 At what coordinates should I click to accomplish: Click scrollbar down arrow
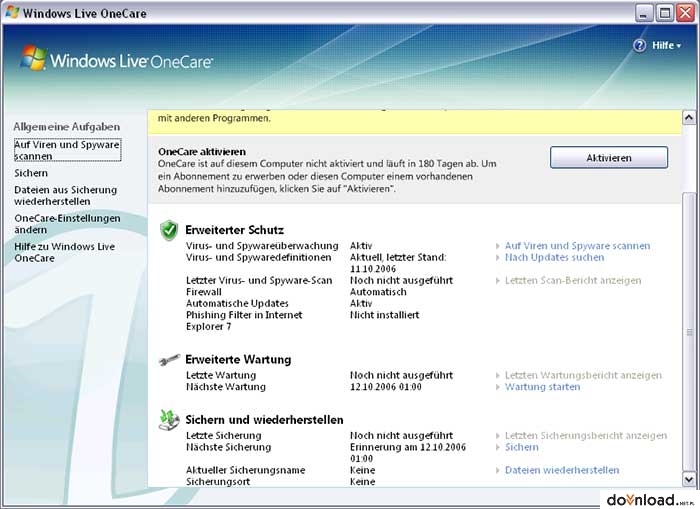(689, 479)
